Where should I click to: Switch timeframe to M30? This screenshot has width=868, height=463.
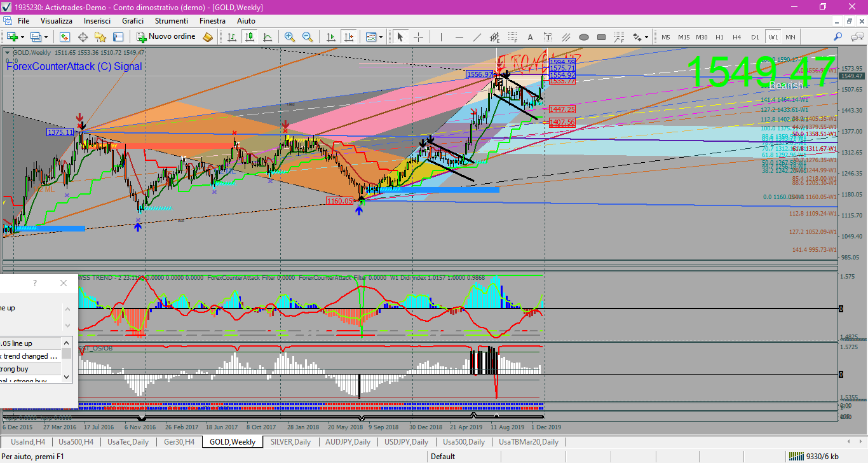[702, 37]
